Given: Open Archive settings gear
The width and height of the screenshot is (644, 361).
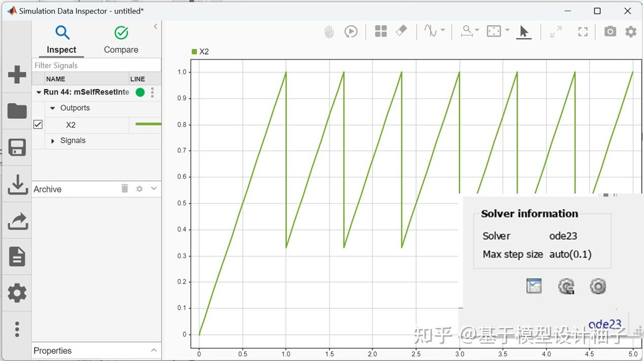Looking at the screenshot, I should click(140, 189).
